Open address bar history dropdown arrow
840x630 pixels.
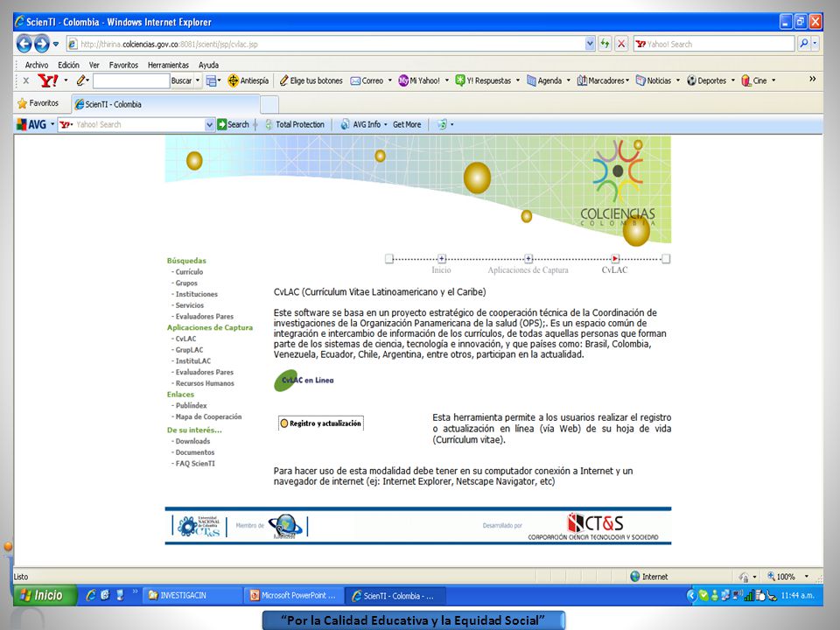(x=590, y=44)
